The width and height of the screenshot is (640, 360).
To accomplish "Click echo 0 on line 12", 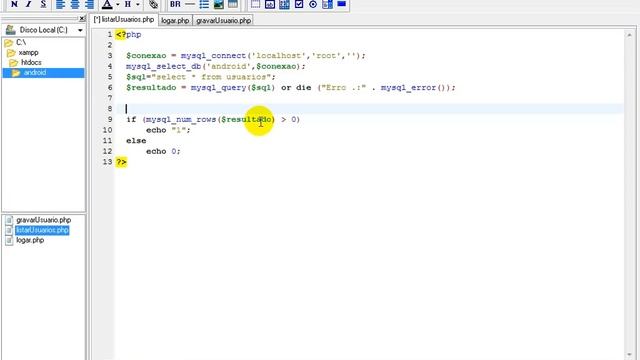I will (x=163, y=151).
